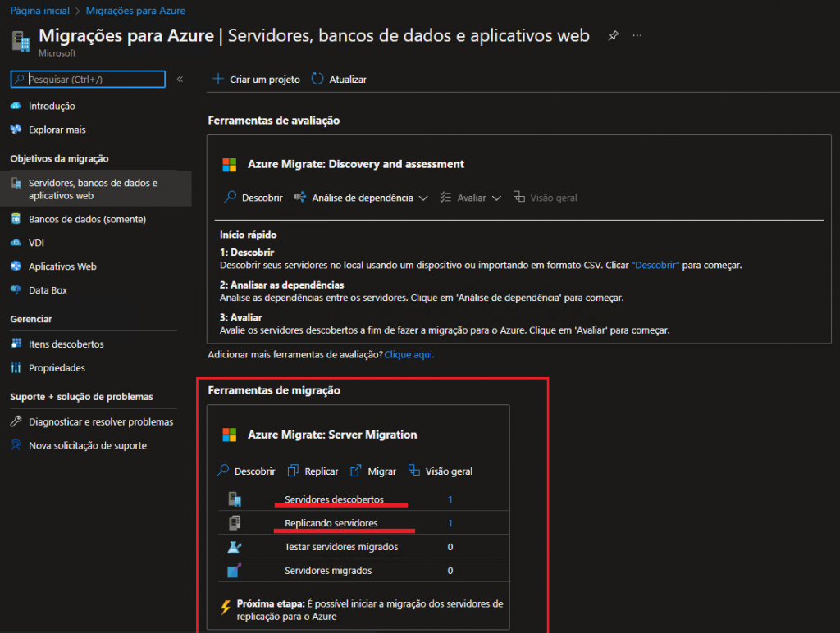Open the ellipsis more options menu
This screenshot has height=633, width=840.
[x=637, y=36]
